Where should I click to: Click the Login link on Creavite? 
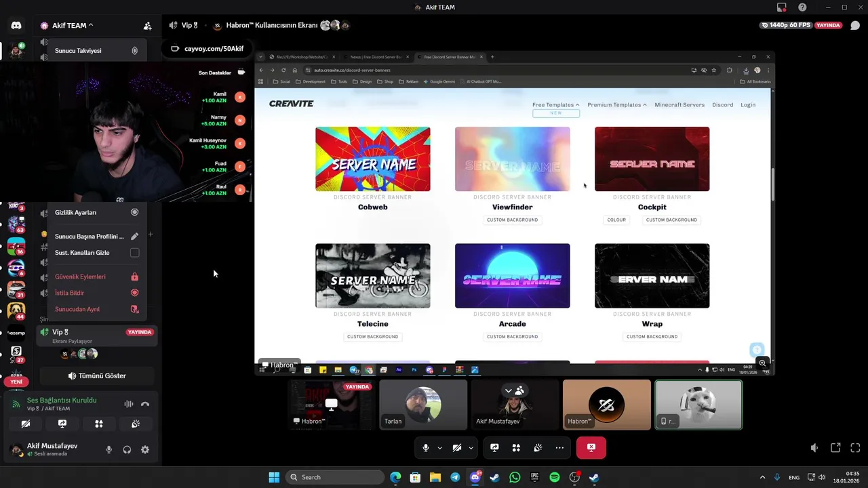pos(748,105)
